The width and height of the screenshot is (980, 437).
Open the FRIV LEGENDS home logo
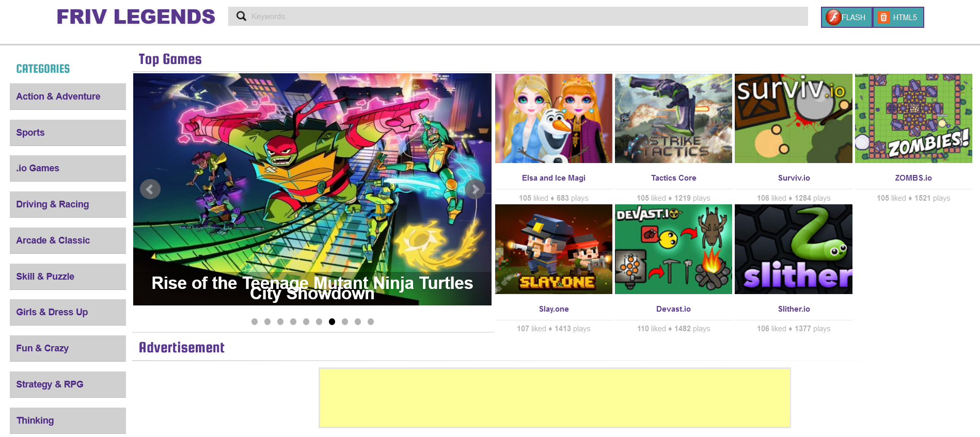[136, 17]
